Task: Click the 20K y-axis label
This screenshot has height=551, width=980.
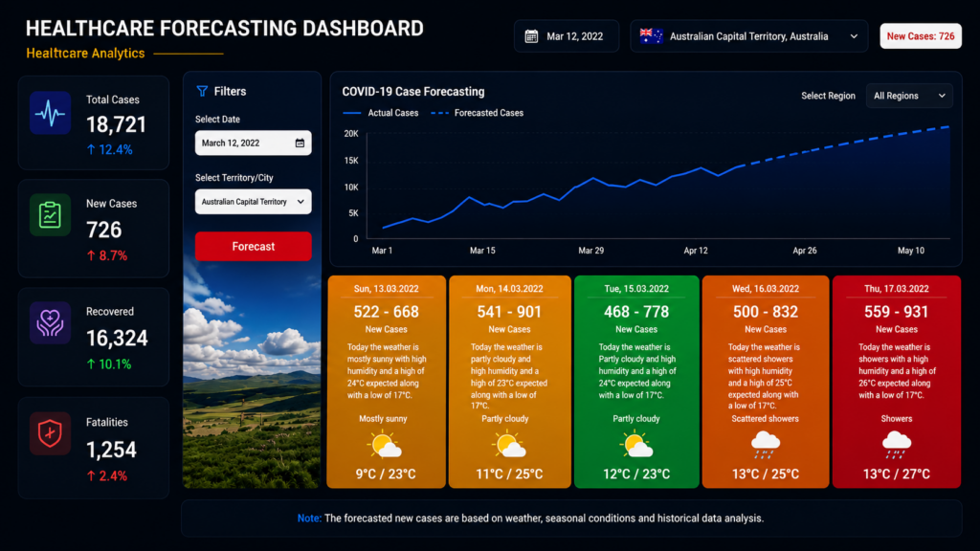Action: (x=351, y=134)
